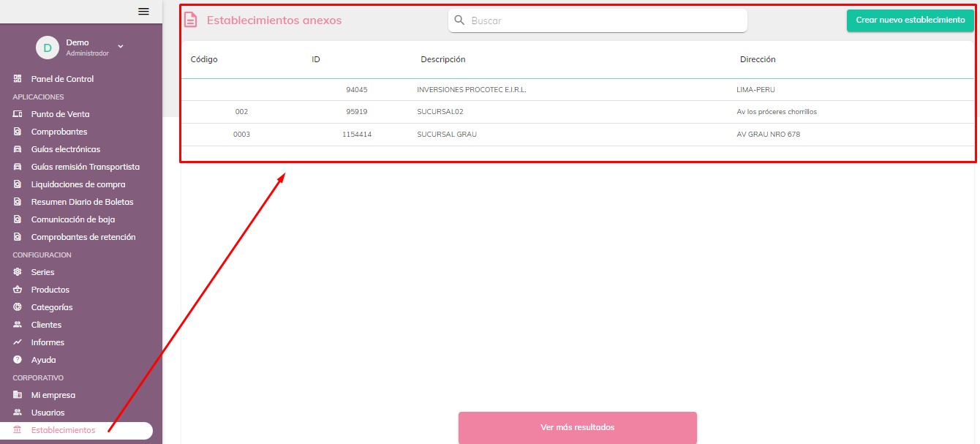Click the Ayuda question mark icon

click(x=18, y=360)
